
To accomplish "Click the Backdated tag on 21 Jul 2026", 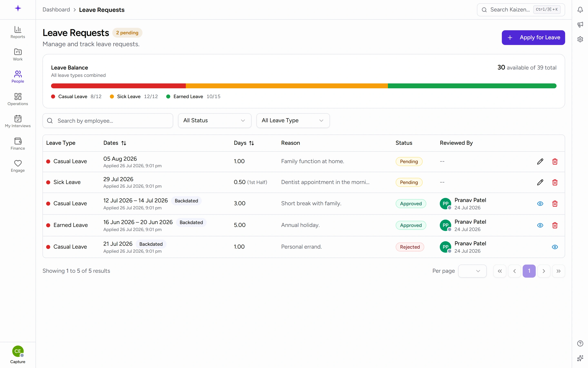I will [x=151, y=244].
